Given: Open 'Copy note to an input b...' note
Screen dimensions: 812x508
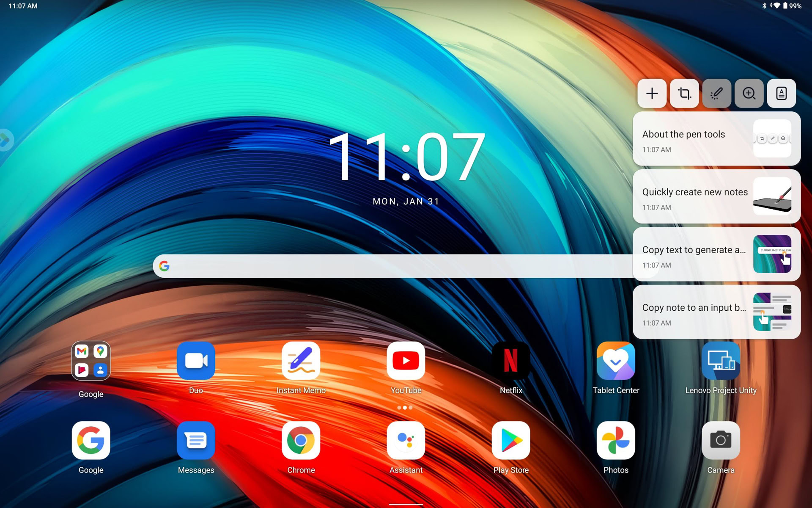Looking at the screenshot, I should (716, 312).
